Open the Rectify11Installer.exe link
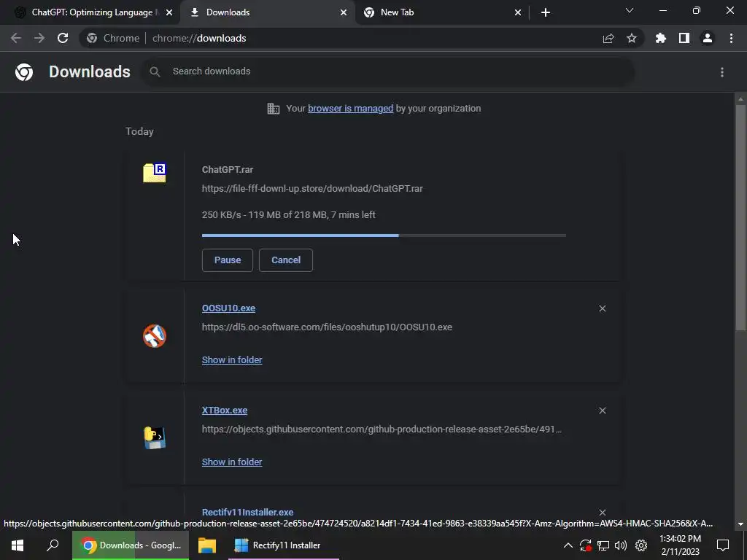This screenshot has width=747, height=560. [248, 513]
